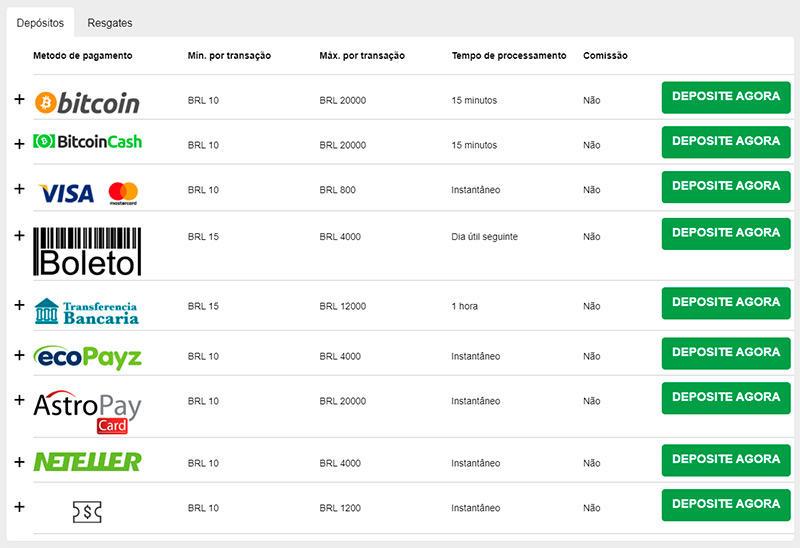Click the dollar voucher ticket icon

(87, 512)
